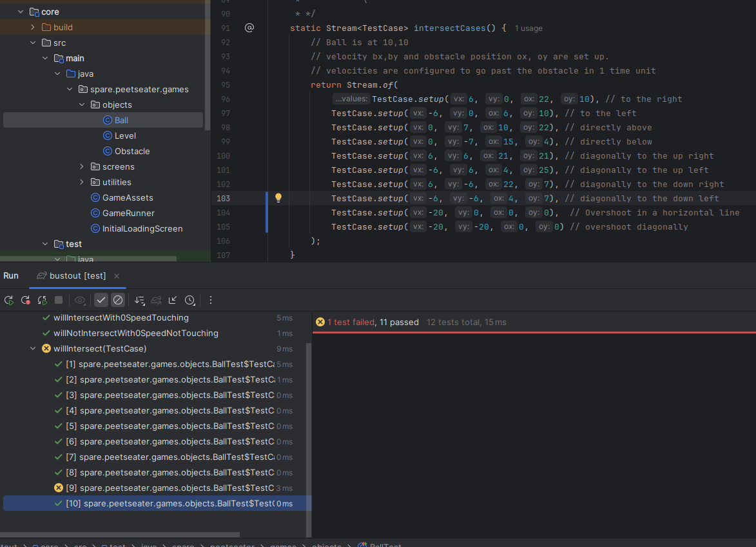Close the bustout [test] tab
Image resolution: width=756 pixels, height=547 pixels.
117,276
